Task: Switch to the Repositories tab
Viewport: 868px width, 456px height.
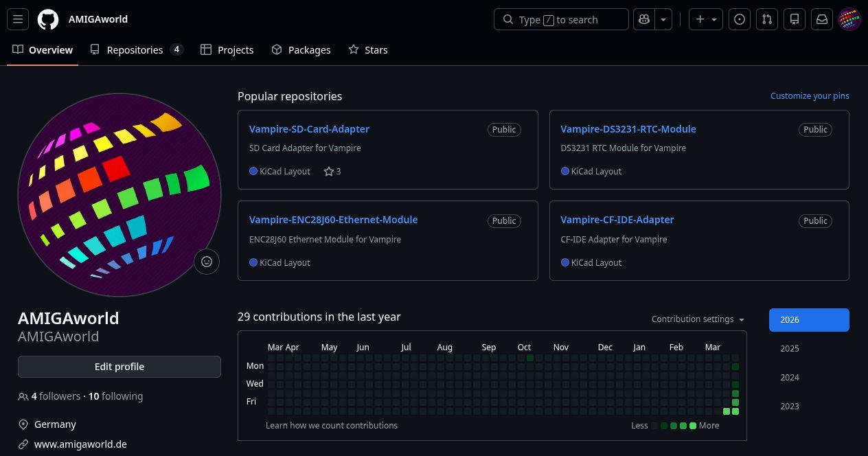Action: pyautogui.click(x=136, y=50)
